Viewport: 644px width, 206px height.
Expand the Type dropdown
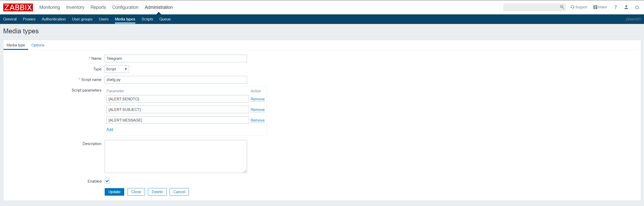(x=117, y=69)
